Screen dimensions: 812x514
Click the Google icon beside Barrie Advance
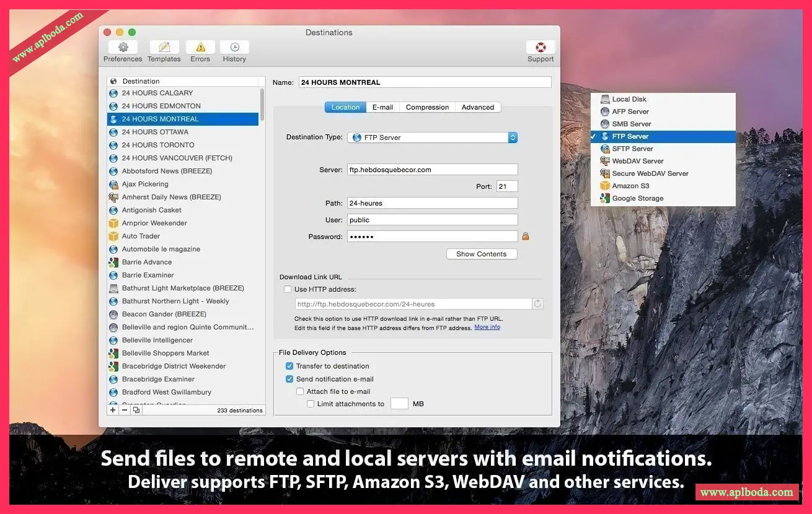(113, 262)
